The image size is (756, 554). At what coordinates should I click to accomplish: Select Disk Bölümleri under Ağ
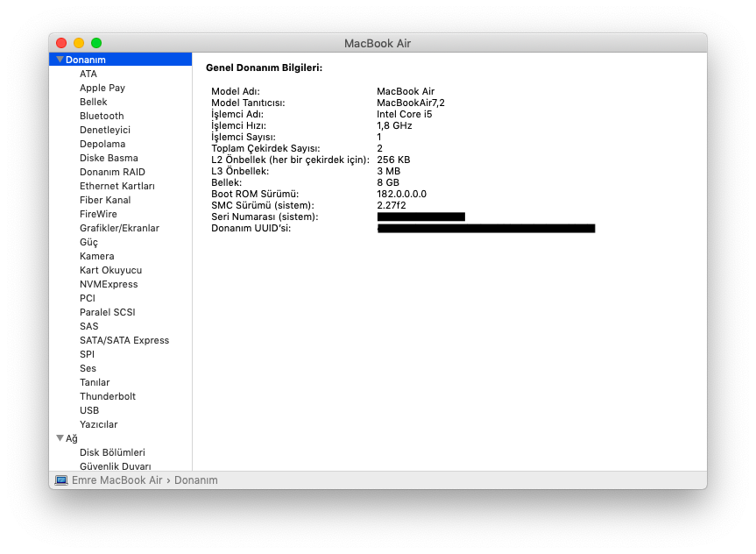(112, 452)
